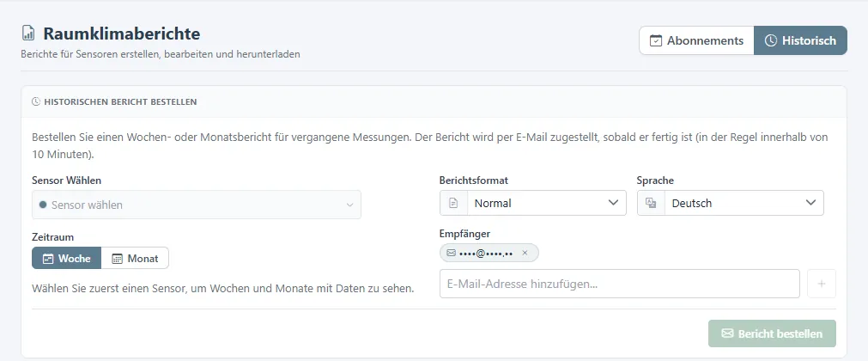
Task: Click the clock icon in section header
Action: click(x=36, y=102)
